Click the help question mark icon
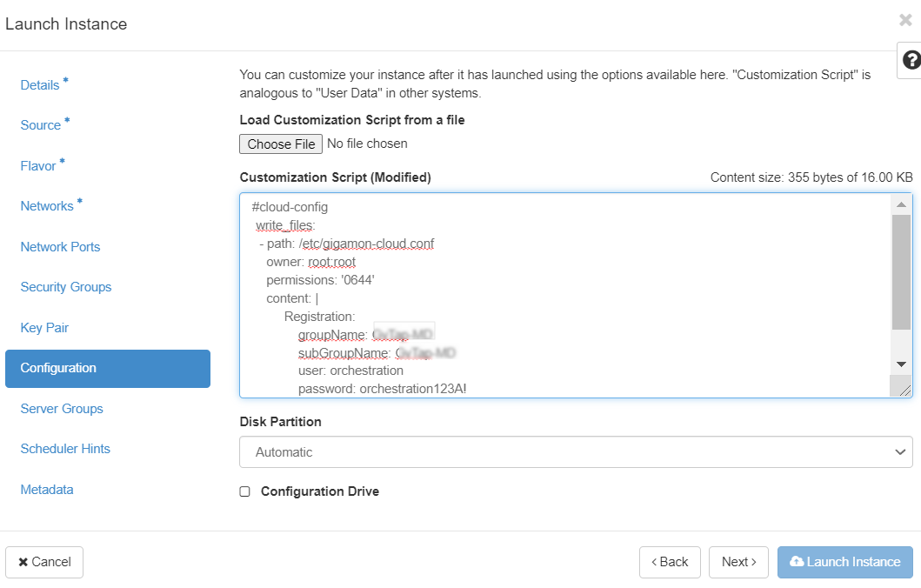The image size is (921, 588). coord(911,60)
